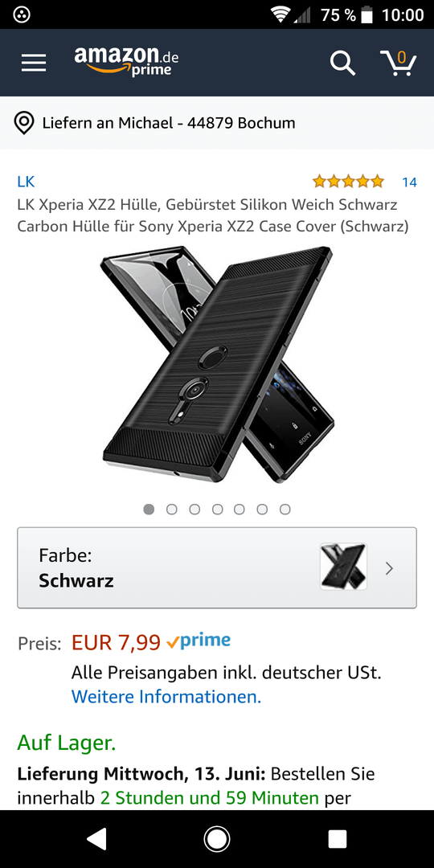Screen dimensions: 434x868
Task: Tap the black case color thumbnail
Action: [343, 567]
